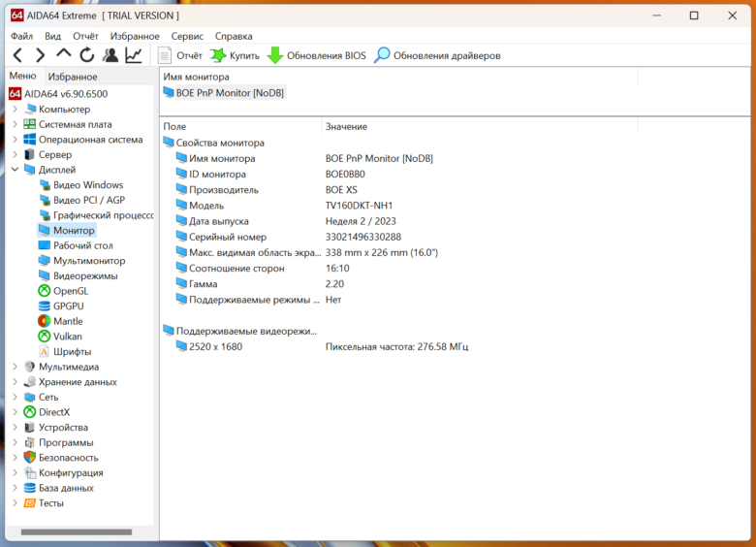Open the Файл menu
The image size is (756, 547).
pyautogui.click(x=21, y=36)
